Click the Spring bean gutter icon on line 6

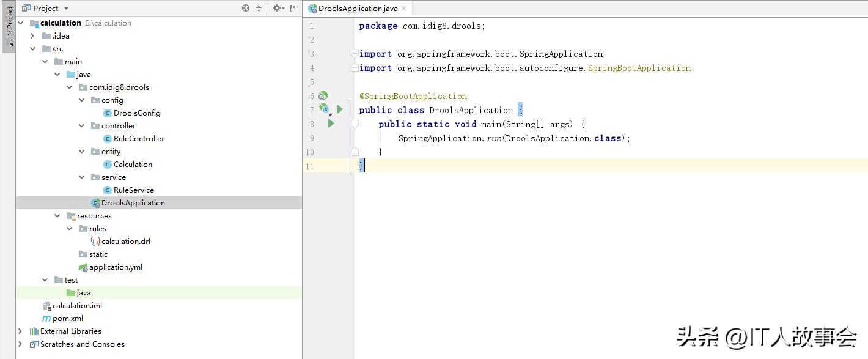pos(323,95)
